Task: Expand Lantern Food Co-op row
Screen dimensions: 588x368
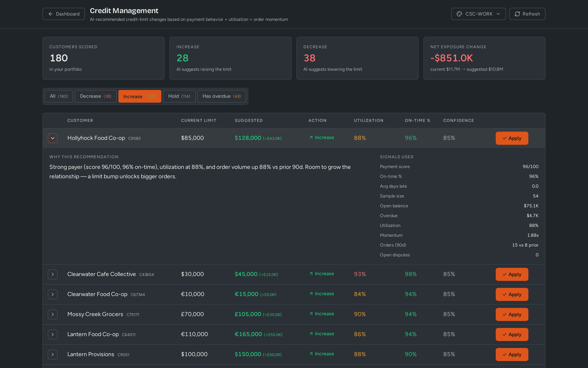Action: (x=53, y=334)
